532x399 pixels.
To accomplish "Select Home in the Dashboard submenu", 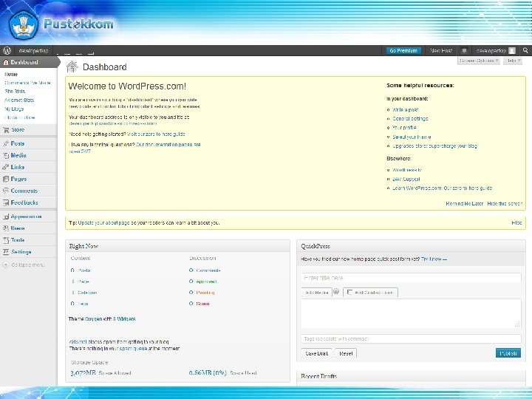I will [11, 75].
